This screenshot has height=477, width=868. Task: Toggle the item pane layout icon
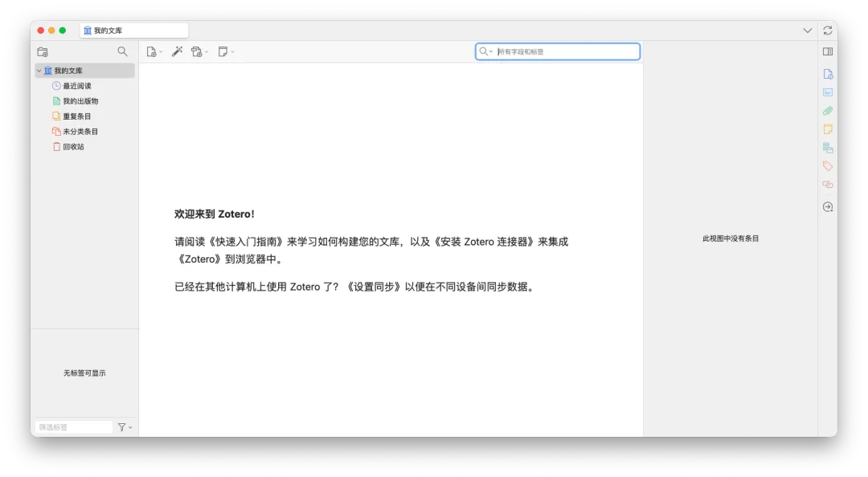(x=828, y=51)
